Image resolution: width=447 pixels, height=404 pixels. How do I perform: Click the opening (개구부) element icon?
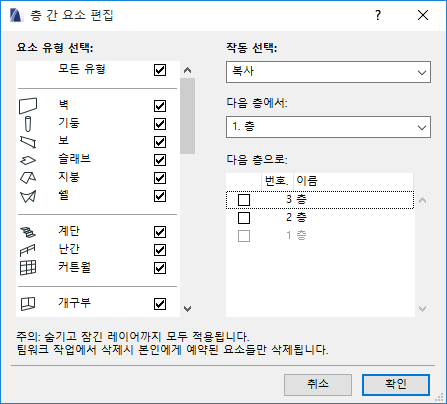pos(28,304)
